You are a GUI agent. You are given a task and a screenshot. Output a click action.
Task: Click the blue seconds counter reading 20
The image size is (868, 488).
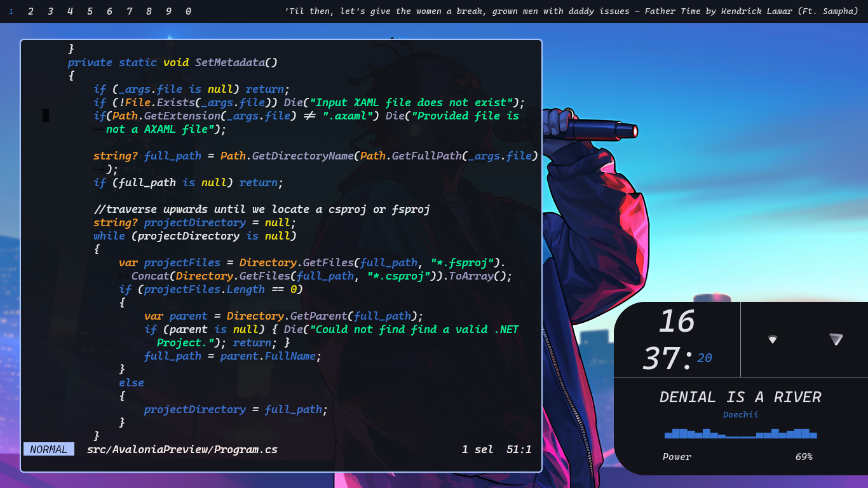coord(704,358)
